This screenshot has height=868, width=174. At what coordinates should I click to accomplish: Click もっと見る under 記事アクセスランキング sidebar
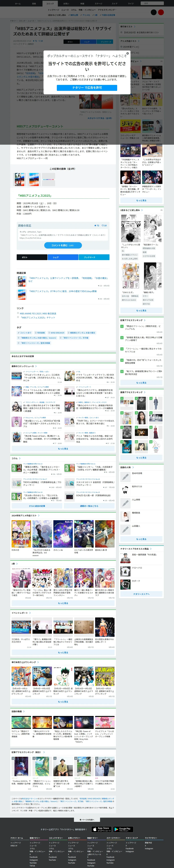point(141,383)
